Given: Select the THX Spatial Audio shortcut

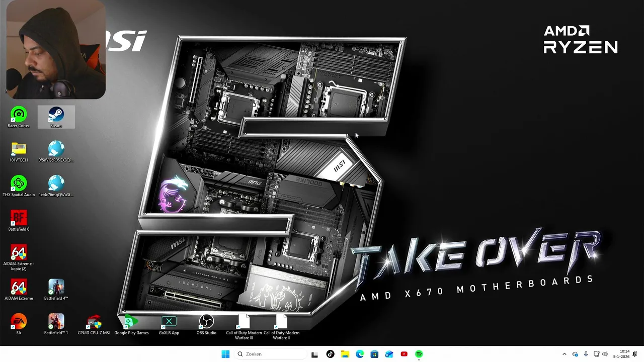Looking at the screenshot, I should point(19,187).
